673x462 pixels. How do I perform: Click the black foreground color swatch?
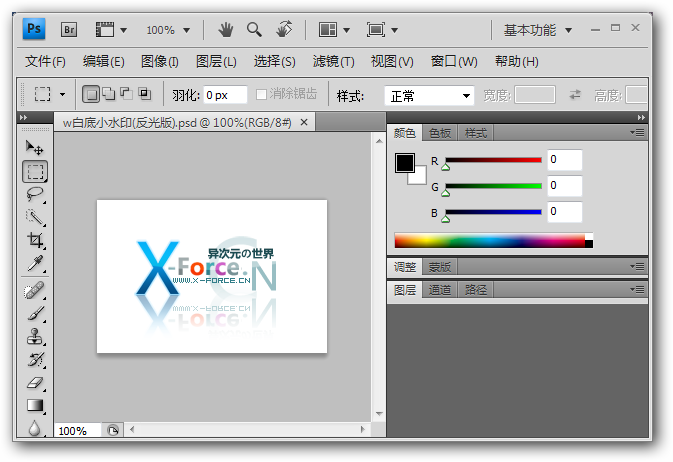pyautogui.click(x=405, y=163)
